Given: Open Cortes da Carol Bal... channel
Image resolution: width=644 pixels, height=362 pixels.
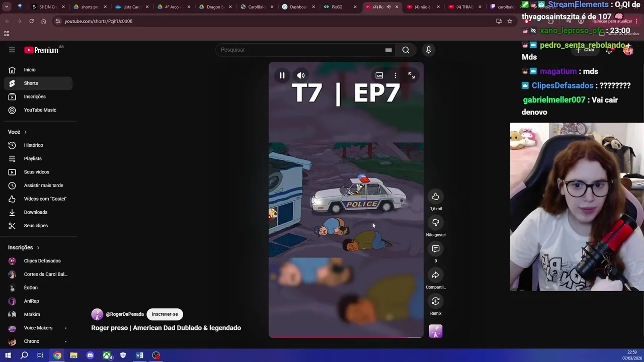Looking at the screenshot, I should [38, 274].
